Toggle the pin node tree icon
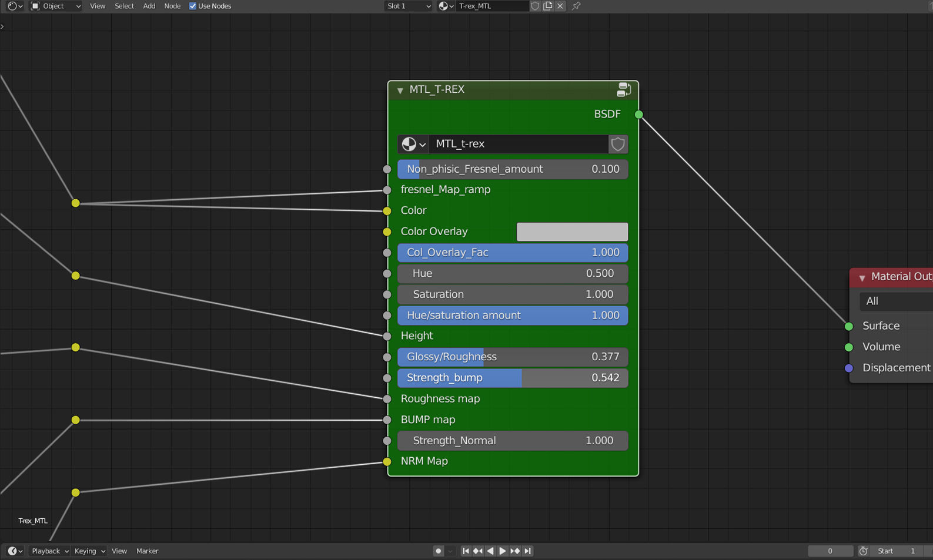This screenshot has height=560, width=933. [576, 6]
